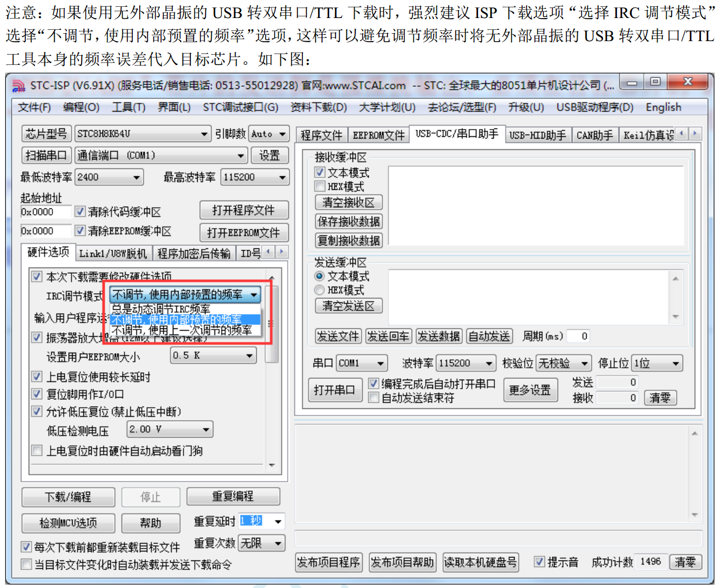This screenshot has height=588, width=719.
Task: Click 周期(ms) input field
Action: click(x=578, y=336)
